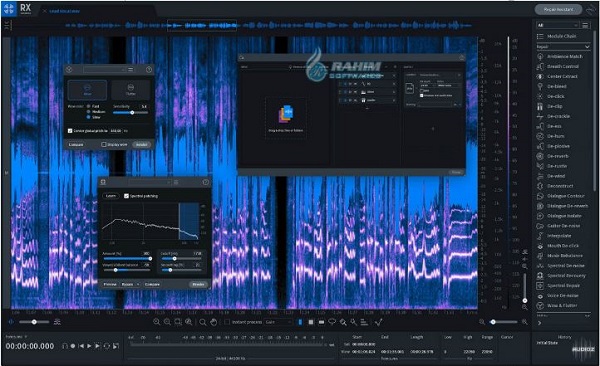Viewport: 600px width, 366px height.
Task: Toggle Correct global pitch checkbox
Action: [x=70, y=131]
